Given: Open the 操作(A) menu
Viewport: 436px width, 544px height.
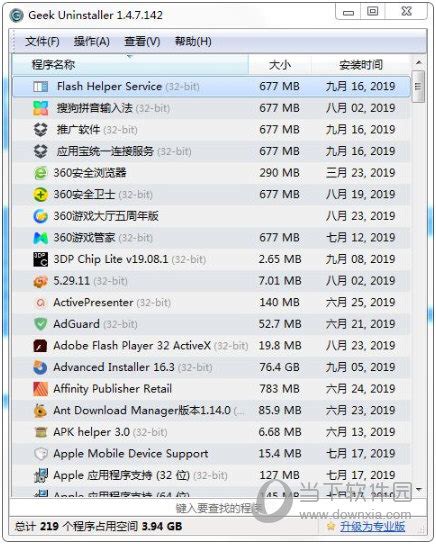Looking at the screenshot, I should [92, 42].
